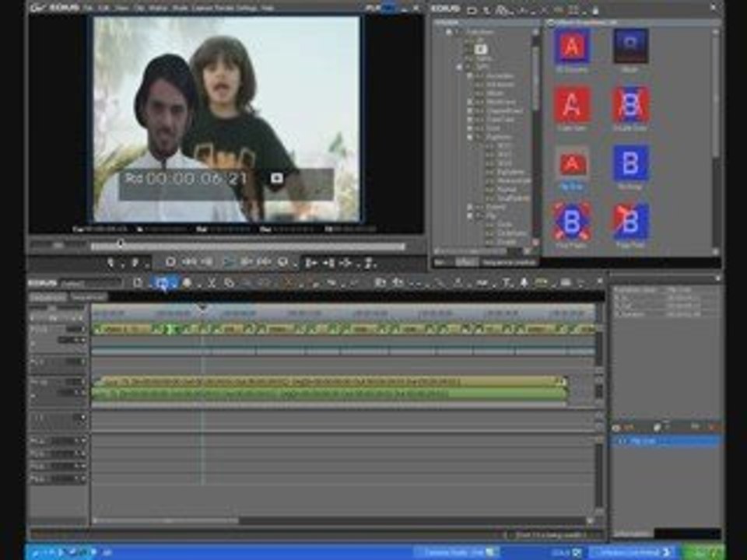Click the New Sequence icon on timeline toolbar
The width and height of the screenshot is (747, 560).
(137, 283)
